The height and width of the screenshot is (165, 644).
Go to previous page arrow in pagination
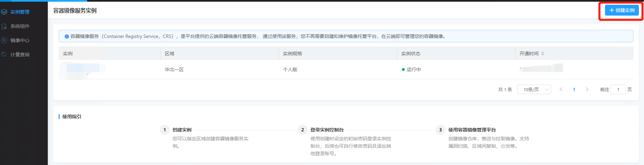(561, 89)
